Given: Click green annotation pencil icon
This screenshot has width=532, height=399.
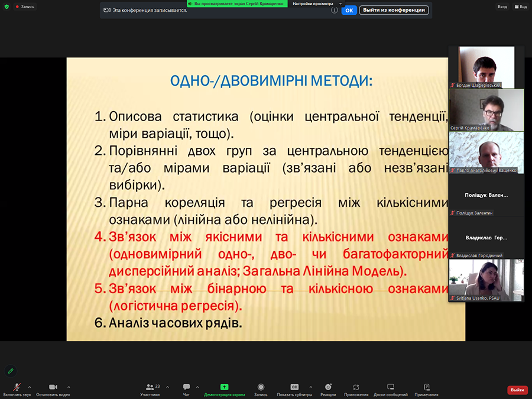Looking at the screenshot, I should (11, 371).
